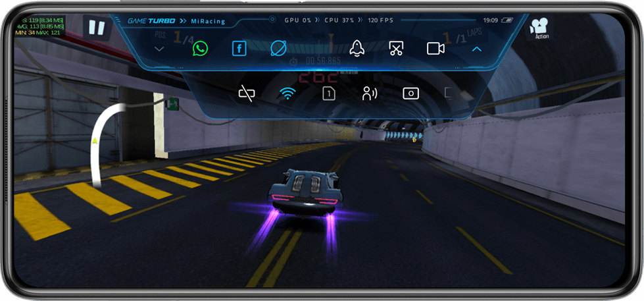644x301 pixels.
Task: Toggle the partly hidden monitor icon
Action: point(449,94)
